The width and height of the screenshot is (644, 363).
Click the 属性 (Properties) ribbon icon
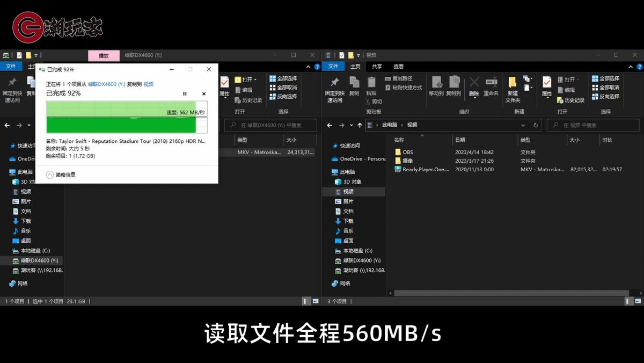pyautogui.click(x=546, y=84)
